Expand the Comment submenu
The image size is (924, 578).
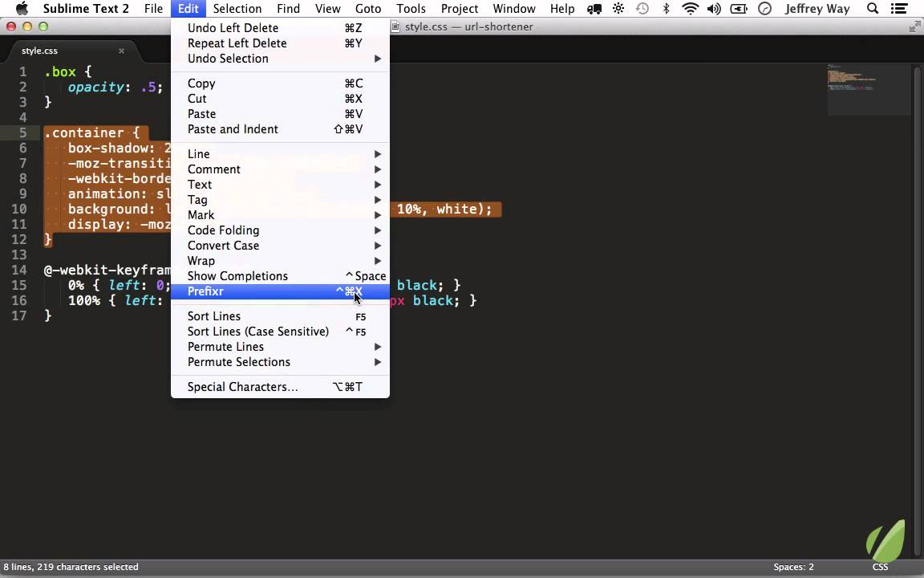tap(280, 169)
